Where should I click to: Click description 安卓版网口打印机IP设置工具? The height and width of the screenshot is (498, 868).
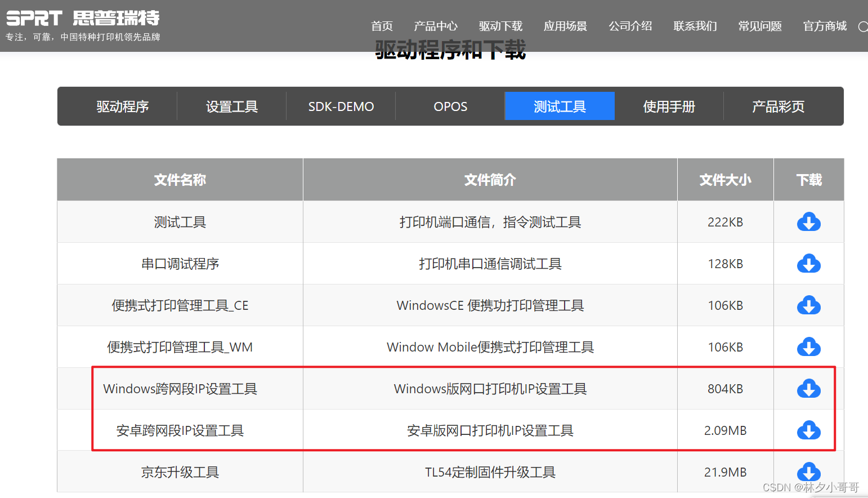coord(490,430)
